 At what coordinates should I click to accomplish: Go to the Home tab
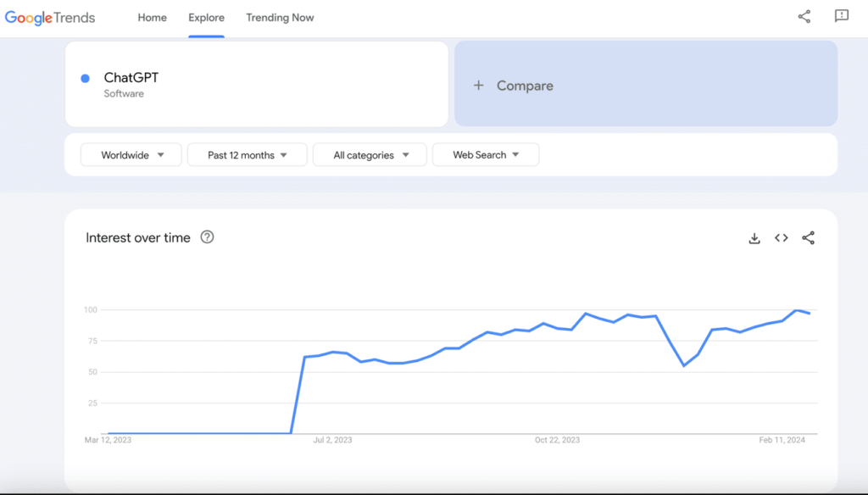pos(153,18)
